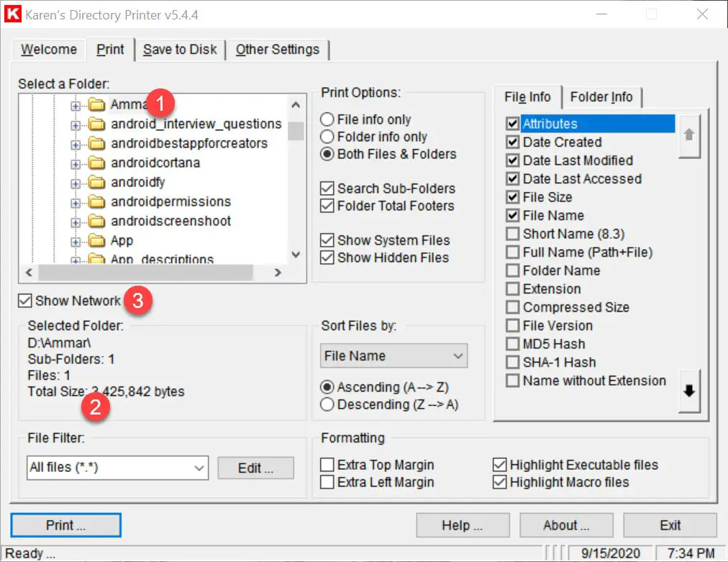728x562 pixels.
Task: Expand the Ammar folder node
Action: [x=76, y=106]
